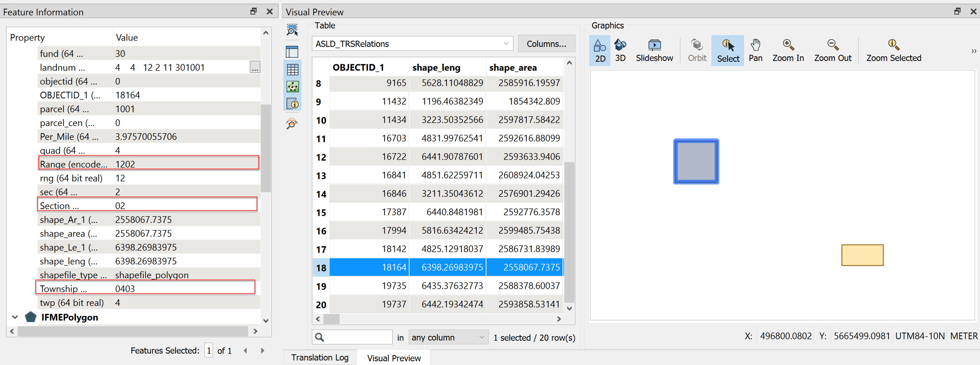
Task: Select the Section property row
Action: [149, 206]
